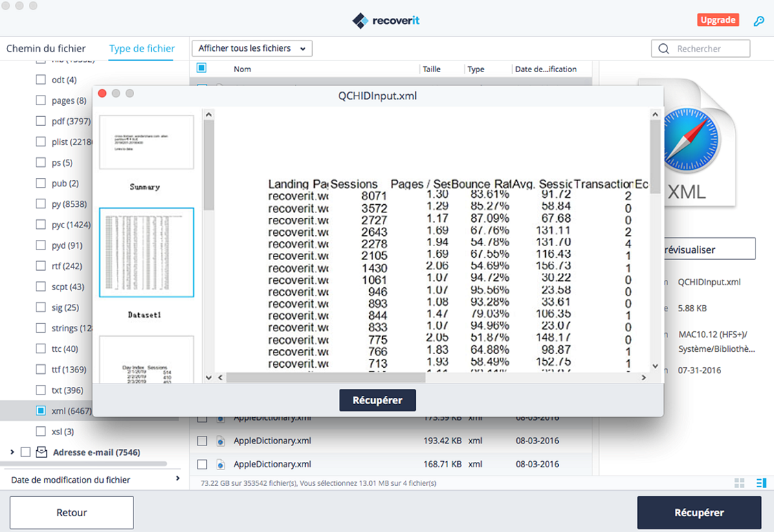Click the 73.22 GB status bar text
Image resolution: width=774 pixels, height=532 pixels.
pos(318,483)
